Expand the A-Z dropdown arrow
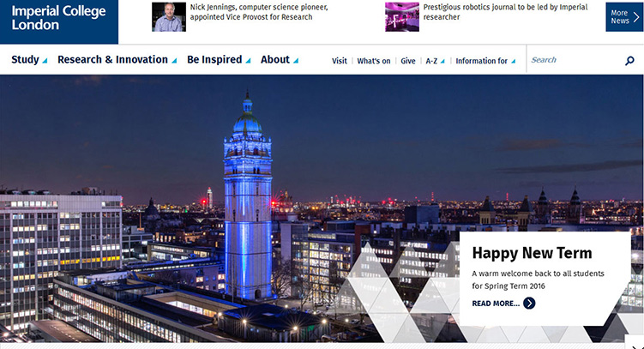The height and width of the screenshot is (349, 644). 442,62
